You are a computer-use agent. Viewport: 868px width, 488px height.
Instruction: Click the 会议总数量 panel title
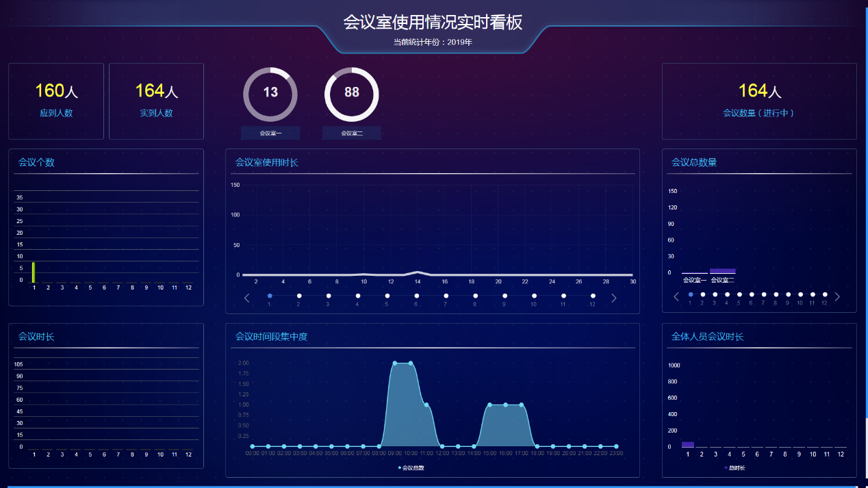[694, 163]
